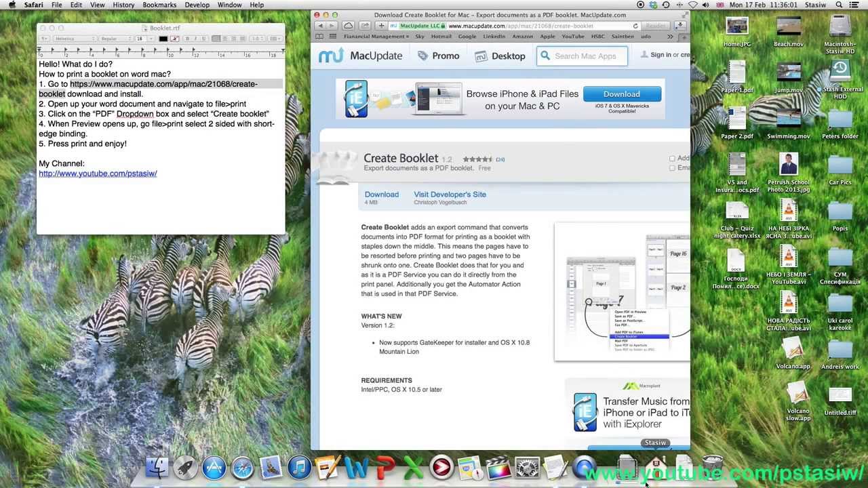The width and height of the screenshot is (868, 488).
Task: Click the Safari forward arrow button
Action: pos(332,26)
